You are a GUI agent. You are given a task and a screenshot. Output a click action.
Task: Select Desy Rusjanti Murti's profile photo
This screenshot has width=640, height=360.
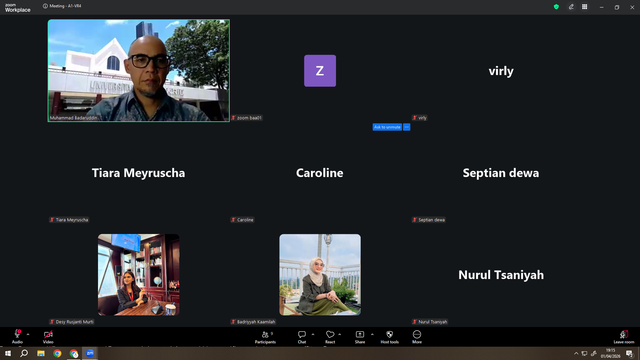click(138, 275)
